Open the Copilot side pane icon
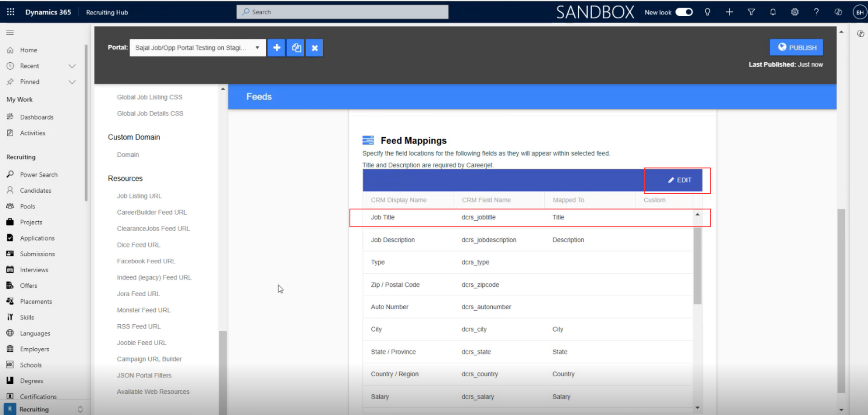The image size is (868, 415). click(860, 34)
